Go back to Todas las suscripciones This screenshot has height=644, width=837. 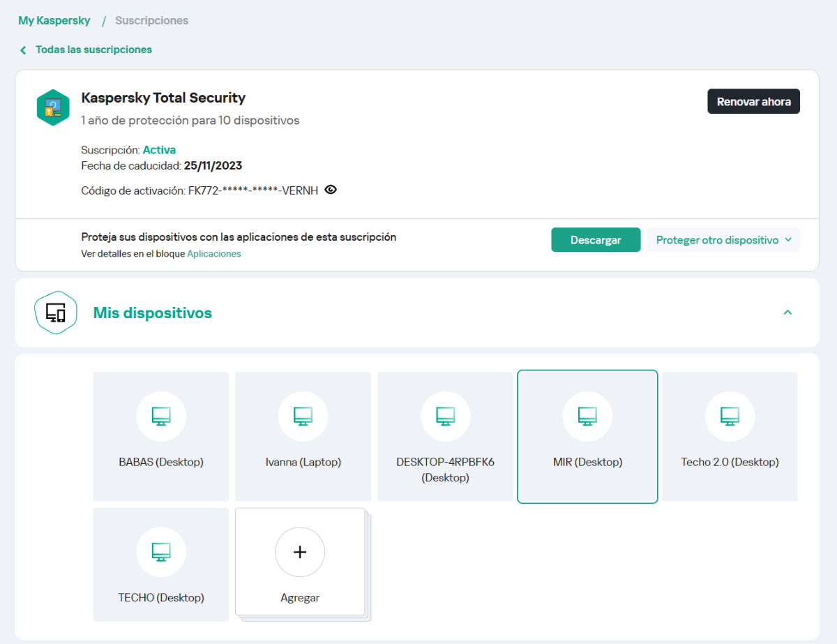point(93,50)
